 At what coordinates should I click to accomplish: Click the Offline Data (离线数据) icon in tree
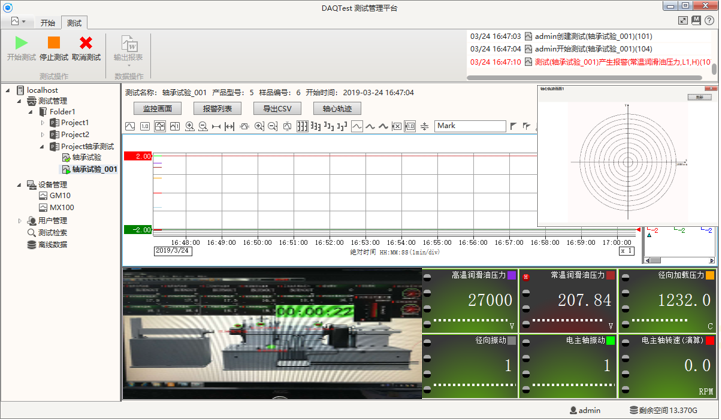[32, 244]
